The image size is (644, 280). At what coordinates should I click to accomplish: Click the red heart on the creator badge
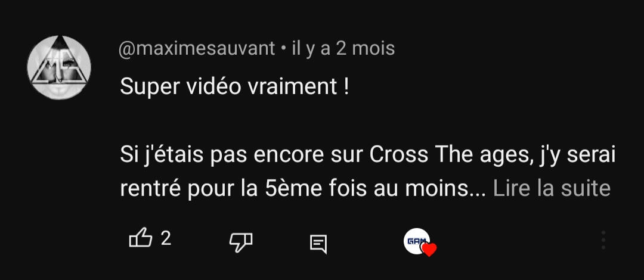pyautogui.click(x=429, y=250)
